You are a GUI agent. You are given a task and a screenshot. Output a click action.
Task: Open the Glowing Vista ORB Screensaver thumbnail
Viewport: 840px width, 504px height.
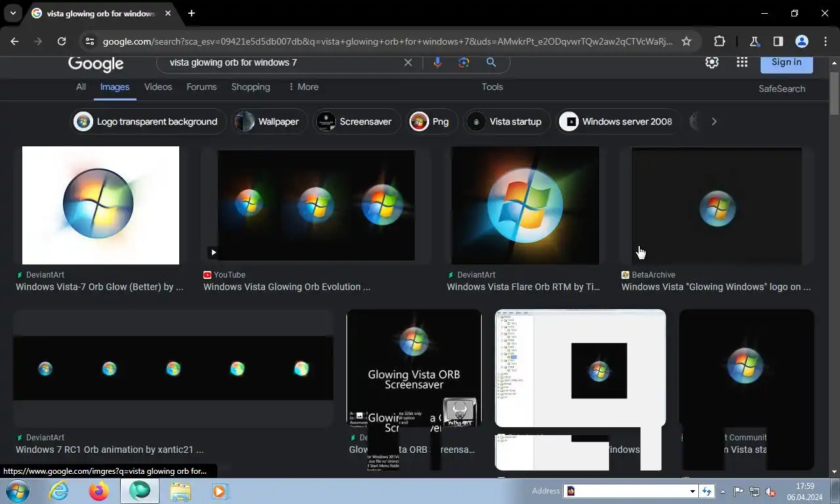click(414, 368)
